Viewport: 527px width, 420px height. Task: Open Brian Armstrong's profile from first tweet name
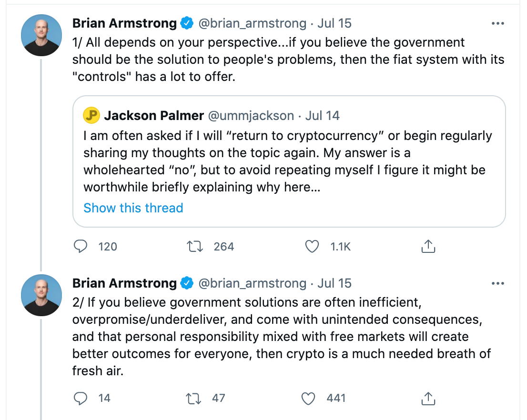(124, 23)
